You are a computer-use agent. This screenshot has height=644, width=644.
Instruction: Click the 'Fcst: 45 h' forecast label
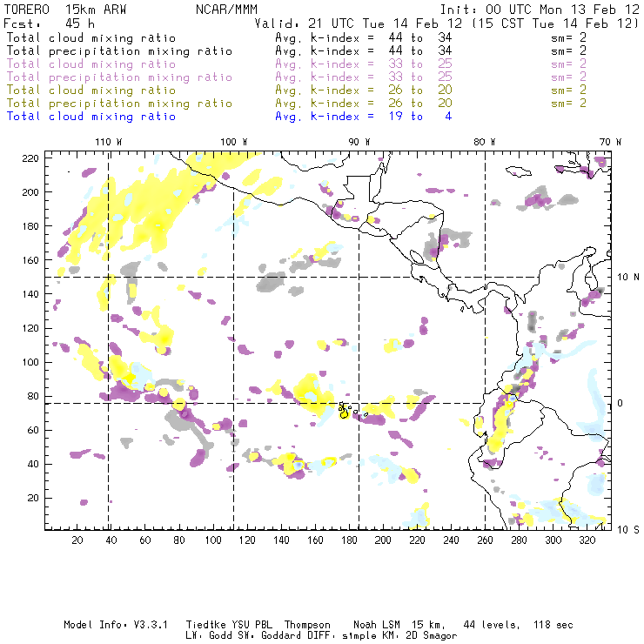tap(49, 23)
